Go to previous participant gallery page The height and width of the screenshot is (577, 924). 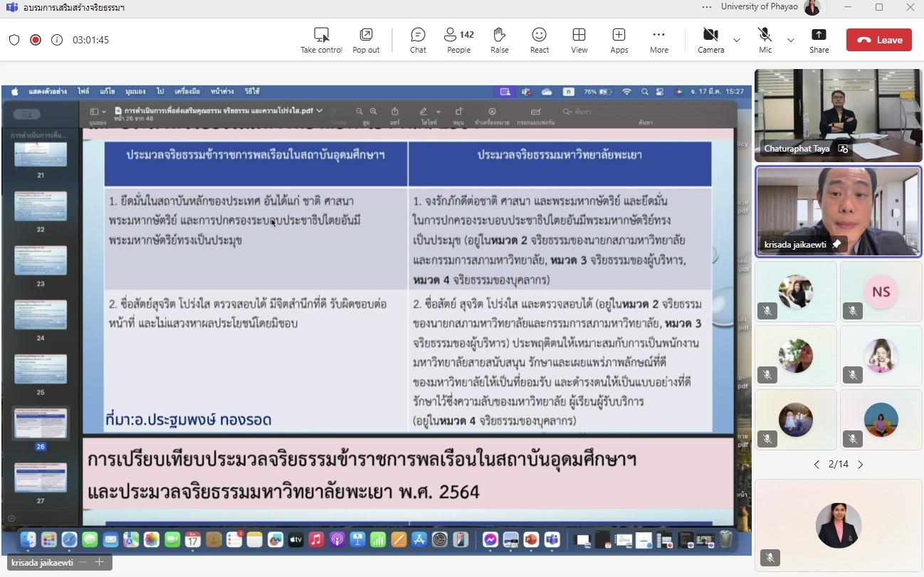coord(817,465)
